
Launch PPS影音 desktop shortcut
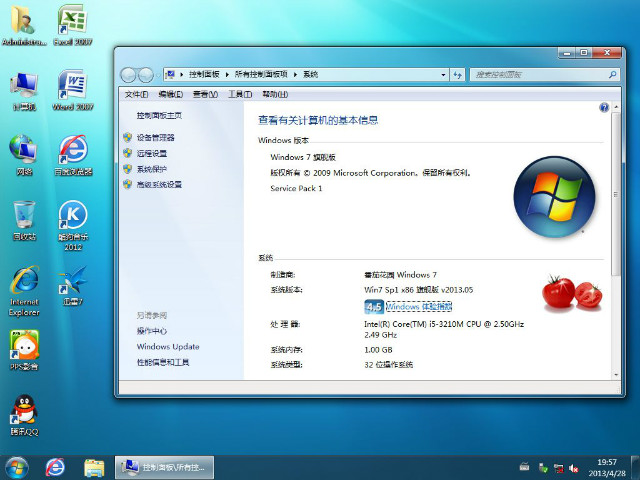coord(24,350)
